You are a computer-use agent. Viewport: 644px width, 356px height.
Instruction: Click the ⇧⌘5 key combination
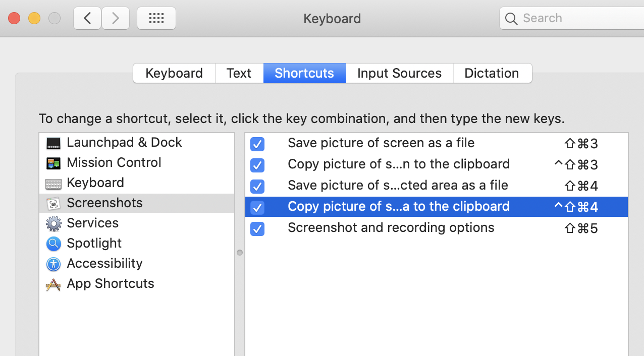pyautogui.click(x=581, y=228)
